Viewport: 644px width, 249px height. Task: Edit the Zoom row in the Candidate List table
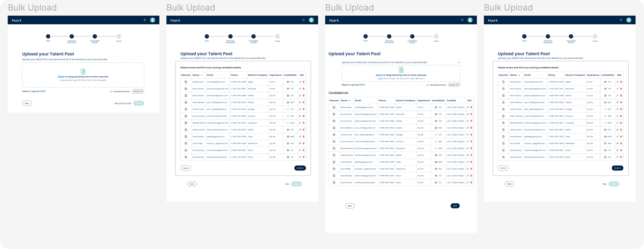click(x=468, y=176)
